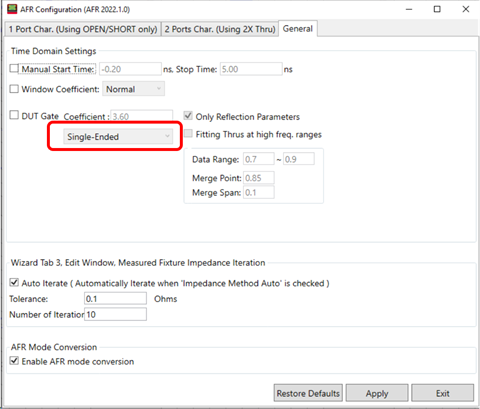Enable the Manual Start Time checkbox

click(x=14, y=68)
